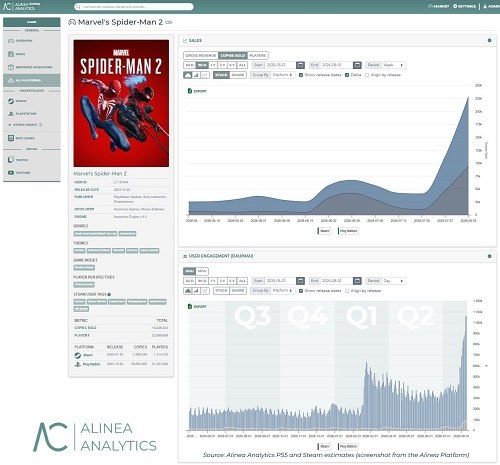500x465 pixels.
Task: Enable Share mode in Engagement panel
Action: [238, 291]
